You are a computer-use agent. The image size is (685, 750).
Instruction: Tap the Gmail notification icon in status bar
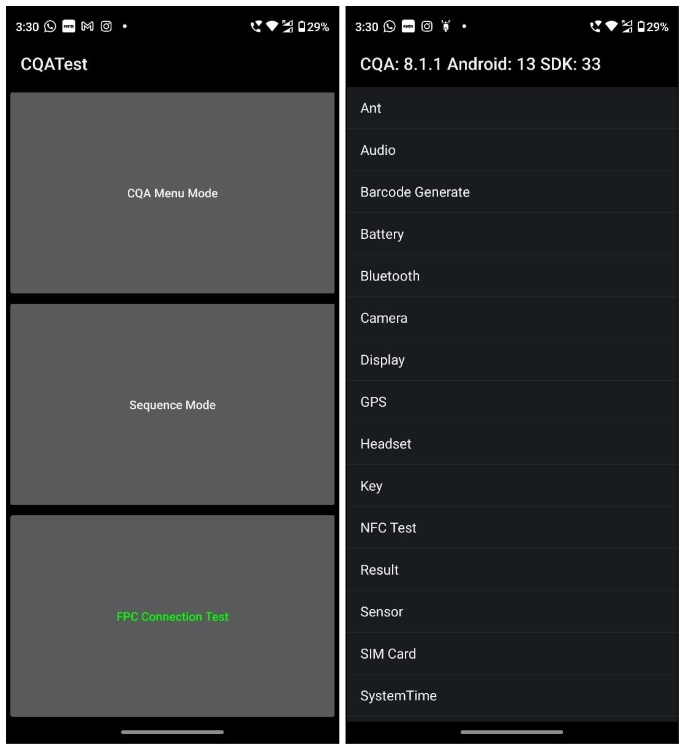tap(88, 26)
